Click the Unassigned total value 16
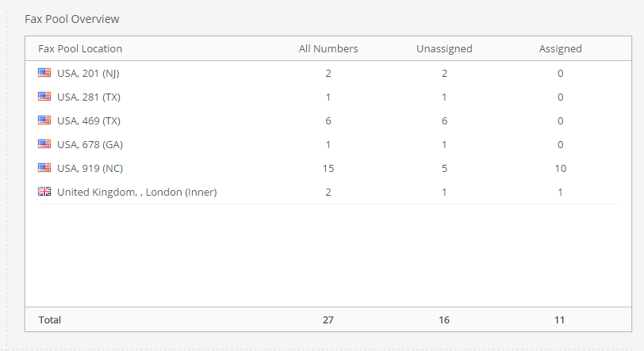The image size is (644, 351). (x=444, y=320)
